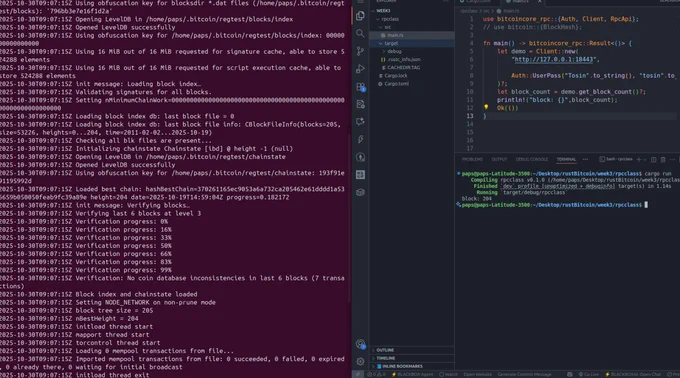Click Generate Commit Message in the status bar

(x=524, y=375)
